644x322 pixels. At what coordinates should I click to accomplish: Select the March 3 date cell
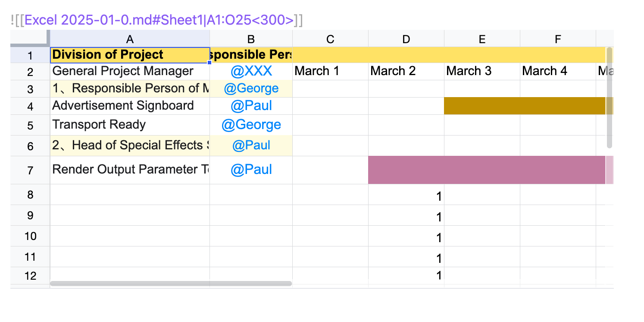click(482, 71)
